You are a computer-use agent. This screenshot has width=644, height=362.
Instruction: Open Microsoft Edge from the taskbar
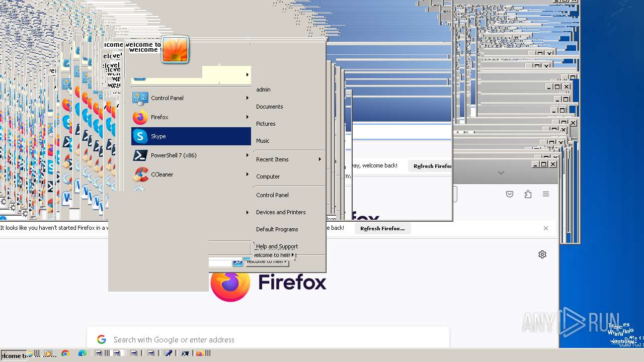83,354
